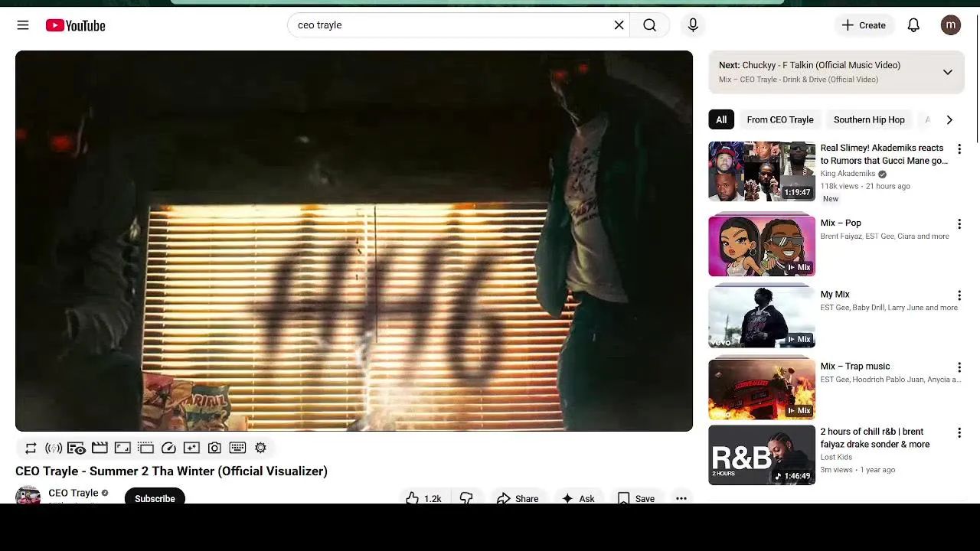Open Mix – Trap music thumbnail
This screenshot has width=980, height=551.
coord(762,388)
